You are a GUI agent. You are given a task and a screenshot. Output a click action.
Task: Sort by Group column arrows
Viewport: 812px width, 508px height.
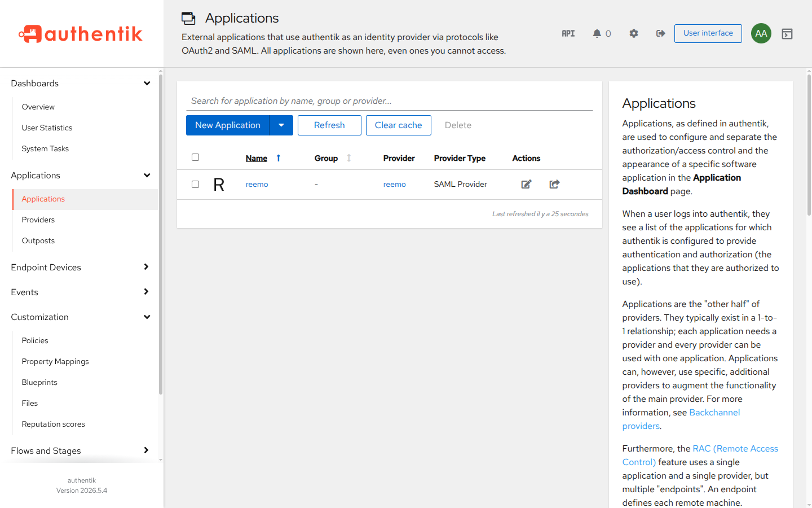(349, 158)
